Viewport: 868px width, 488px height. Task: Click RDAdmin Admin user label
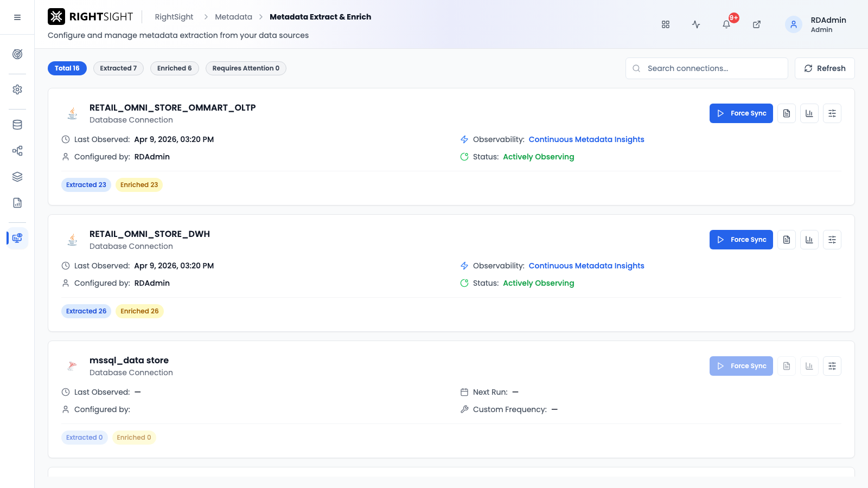point(828,24)
